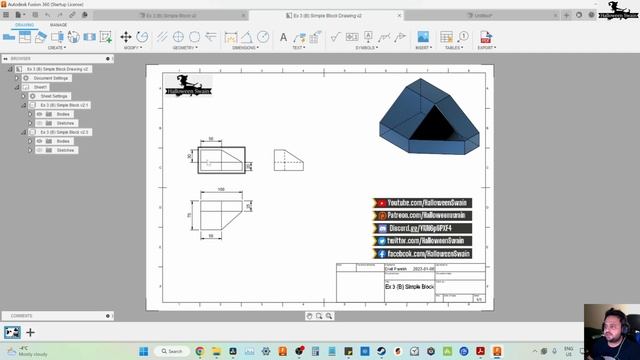
Task: Select the Center Mark tool
Action: pyautogui.click(x=178, y=37)
